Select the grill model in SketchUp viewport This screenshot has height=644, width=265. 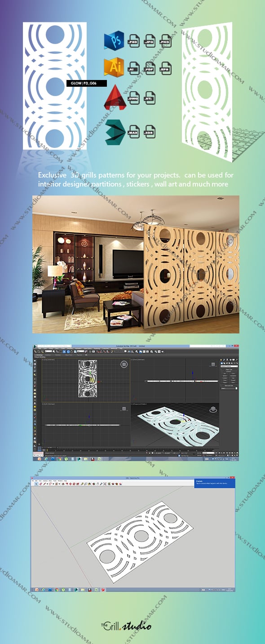(141, 542)
